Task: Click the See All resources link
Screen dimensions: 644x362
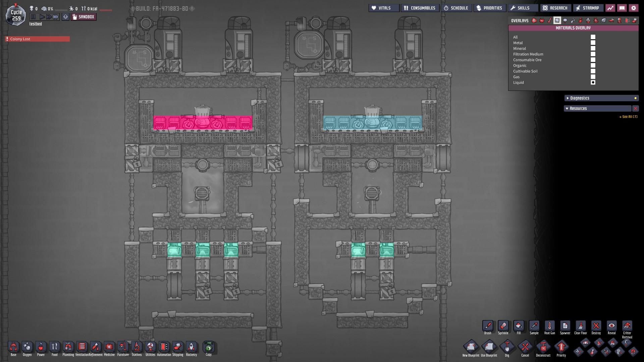Action: click(628, 117)
